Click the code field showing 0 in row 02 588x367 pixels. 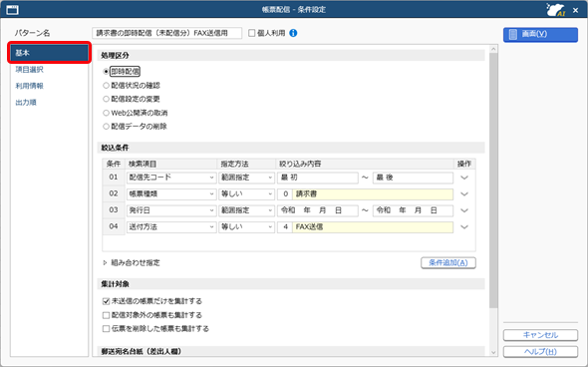pos(285,194)
